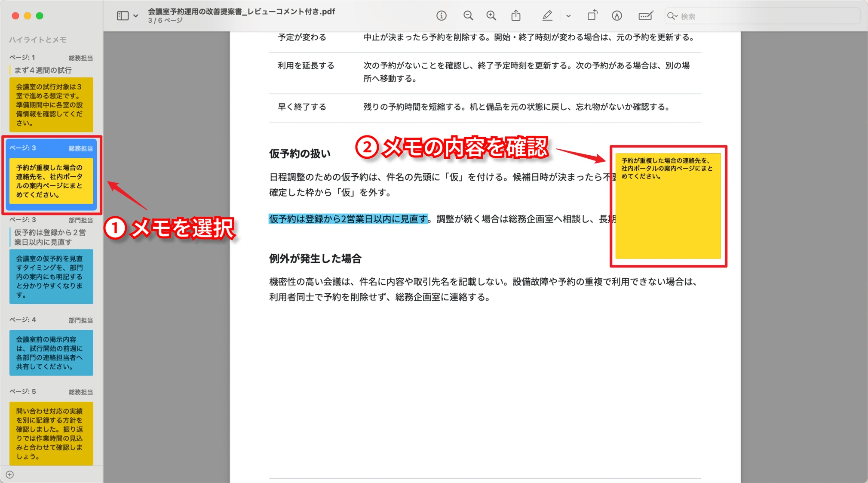Open highlight color options dropdown
This screenshot has height=483, width=868.
568,16
